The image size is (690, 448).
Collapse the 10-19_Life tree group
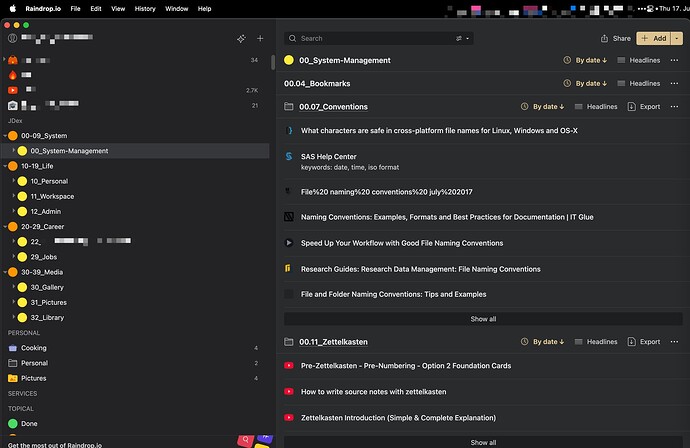5,166
